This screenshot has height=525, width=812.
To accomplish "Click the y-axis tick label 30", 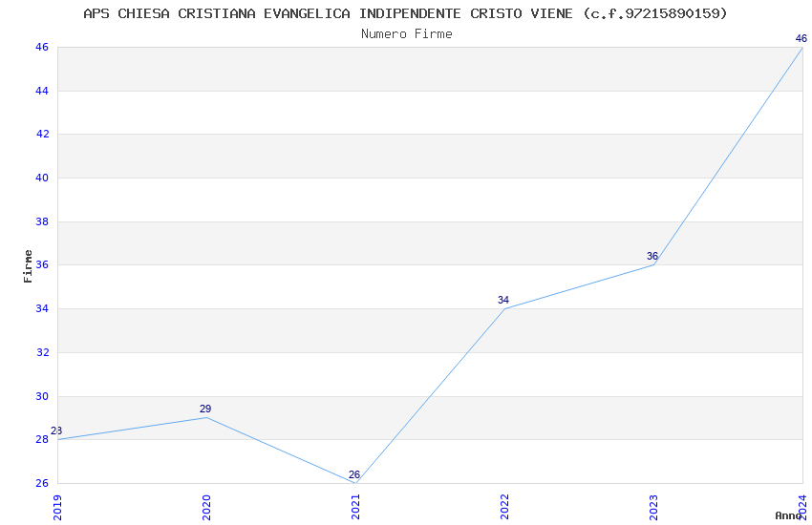I will coord(42,396).
